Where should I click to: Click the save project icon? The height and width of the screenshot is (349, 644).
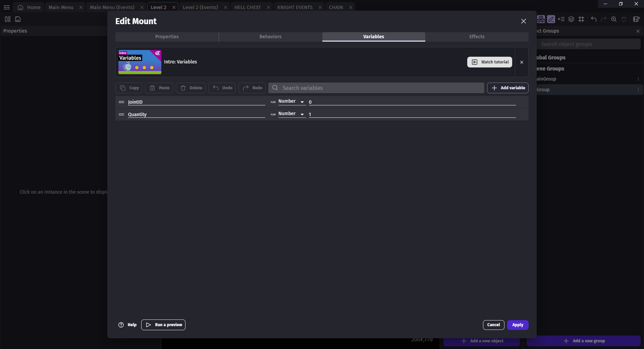(18, 19)
